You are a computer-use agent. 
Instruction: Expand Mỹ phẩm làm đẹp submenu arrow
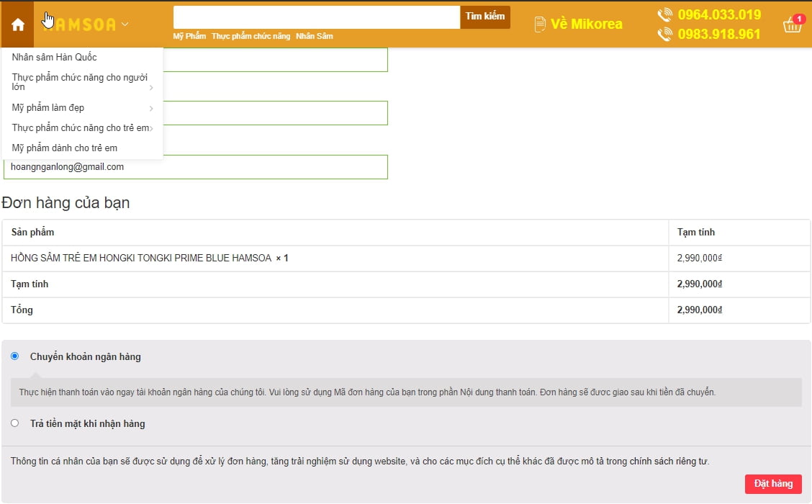click(x=151, y=108)
